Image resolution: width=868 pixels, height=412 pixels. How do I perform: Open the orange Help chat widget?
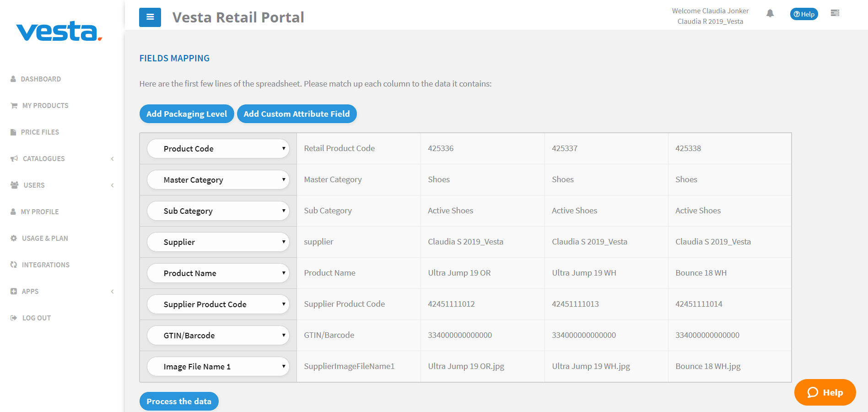click(825, 392)
